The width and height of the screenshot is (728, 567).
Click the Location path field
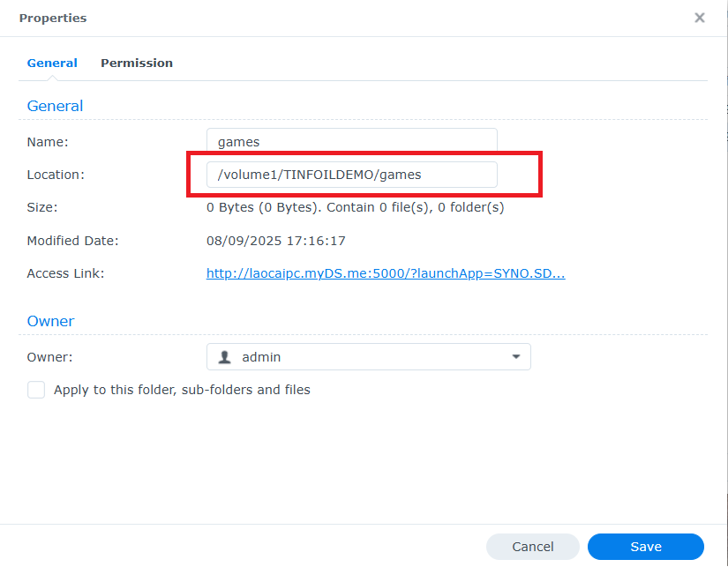click(x=351, y=175)
